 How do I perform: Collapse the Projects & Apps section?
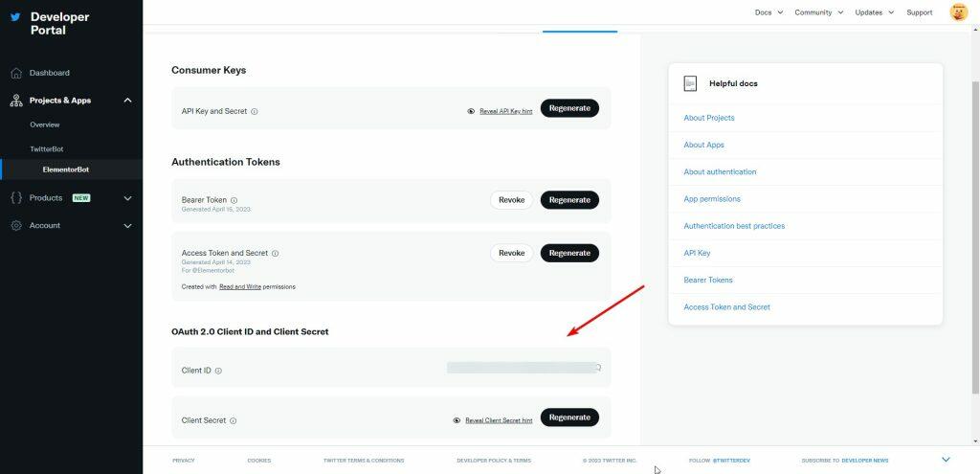pyautogui.click(x=127, y=101)
